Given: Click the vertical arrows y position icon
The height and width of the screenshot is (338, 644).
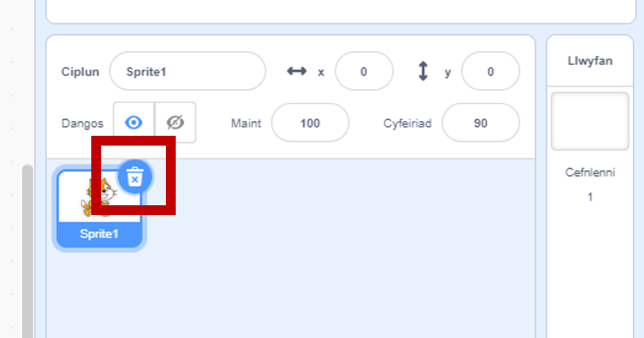Looking at the screenshot, I should [x=423, y=71].
